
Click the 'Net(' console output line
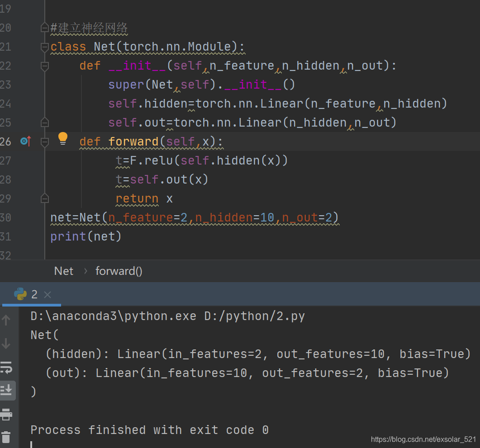(44, 335)
